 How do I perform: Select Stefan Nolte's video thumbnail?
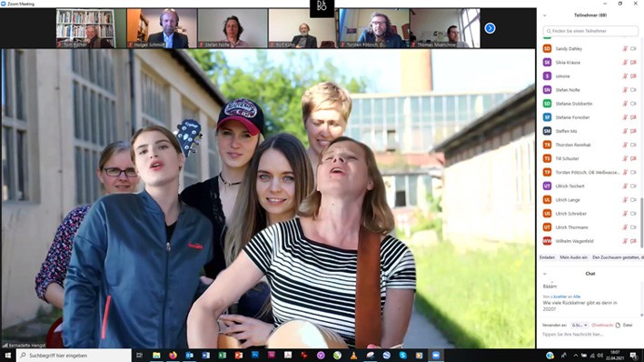(x=232, y=28)
